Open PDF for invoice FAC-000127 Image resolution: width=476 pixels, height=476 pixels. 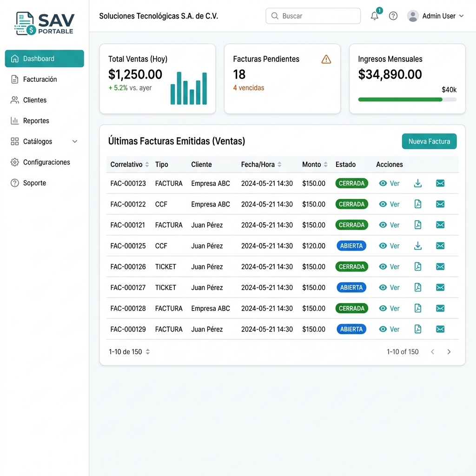click(x=418, y=287)
